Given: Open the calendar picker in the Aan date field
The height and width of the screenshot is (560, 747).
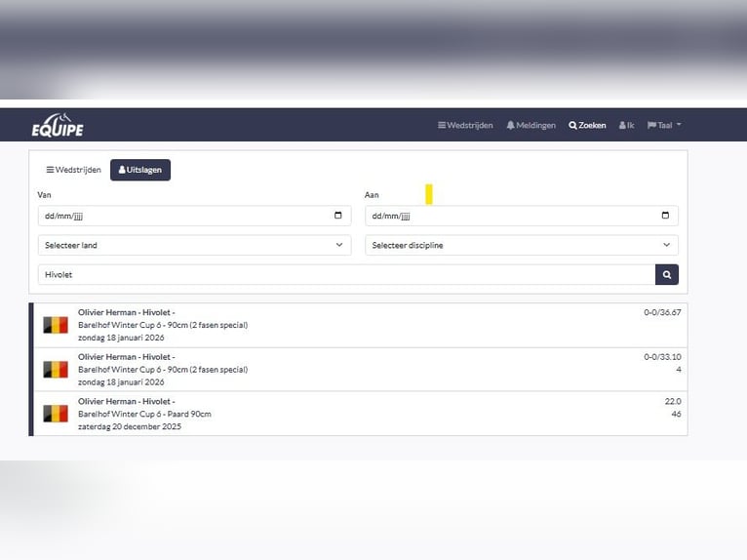Looking at the screenshot, I should click(x=665, y=216).
